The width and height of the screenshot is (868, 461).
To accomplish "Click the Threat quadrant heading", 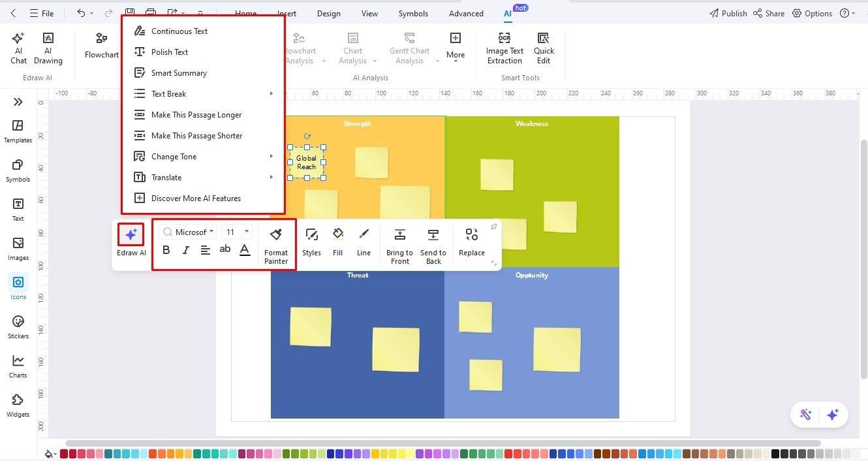I will (x=358, y=275).
